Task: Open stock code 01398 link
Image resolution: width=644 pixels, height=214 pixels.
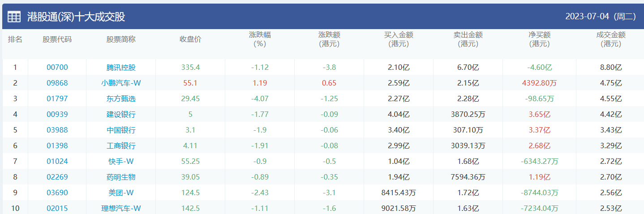Action: (x=57, y=146)
